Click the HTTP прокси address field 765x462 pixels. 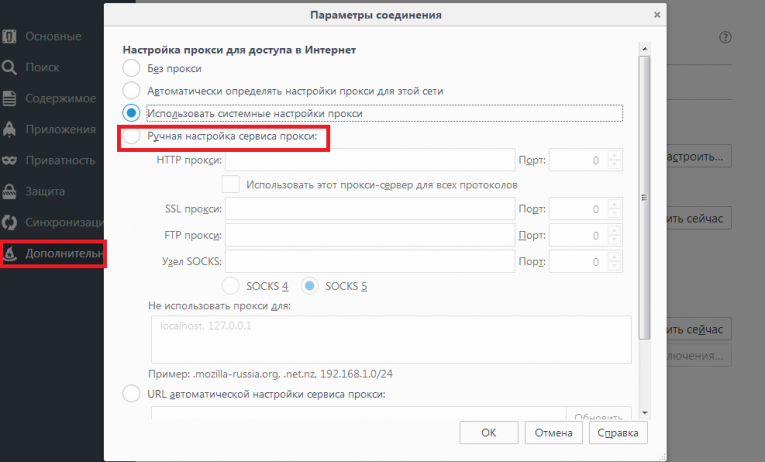(x=370, y=160)
